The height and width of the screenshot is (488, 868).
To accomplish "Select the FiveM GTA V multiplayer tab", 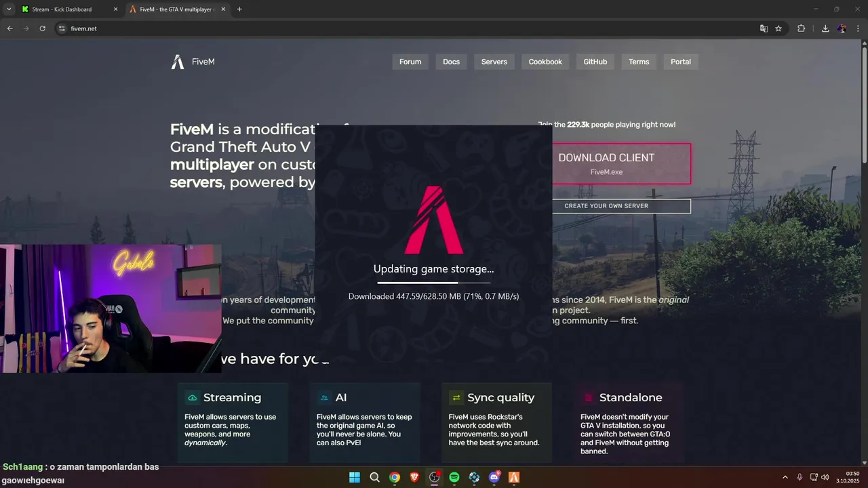I will [x=178, y=9].
